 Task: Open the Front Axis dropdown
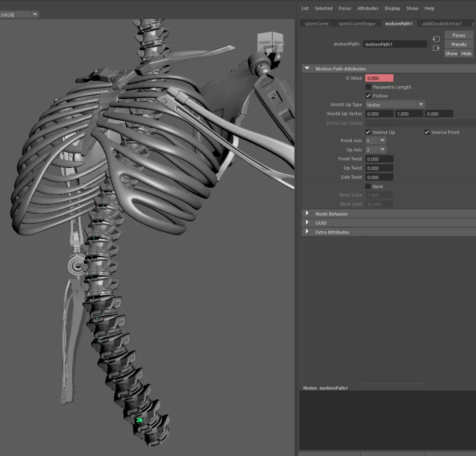coord(376,141)
